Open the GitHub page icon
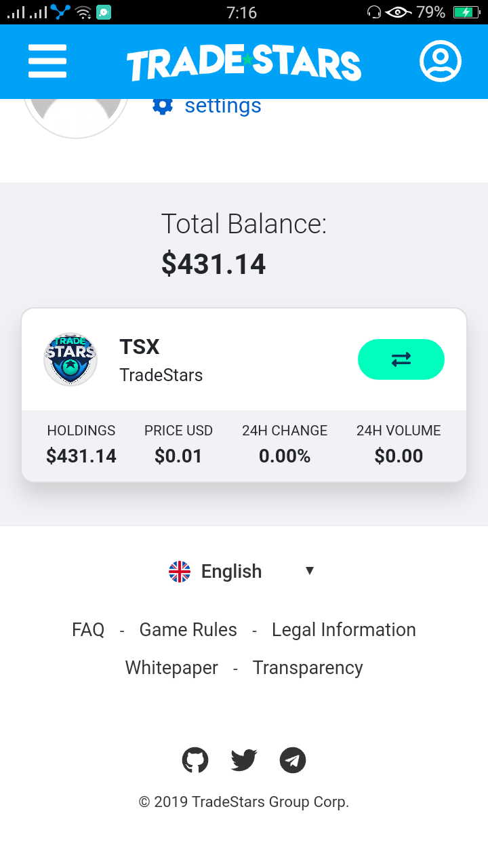This screenshot has width=488, height=868. click(x=195, y=760)
